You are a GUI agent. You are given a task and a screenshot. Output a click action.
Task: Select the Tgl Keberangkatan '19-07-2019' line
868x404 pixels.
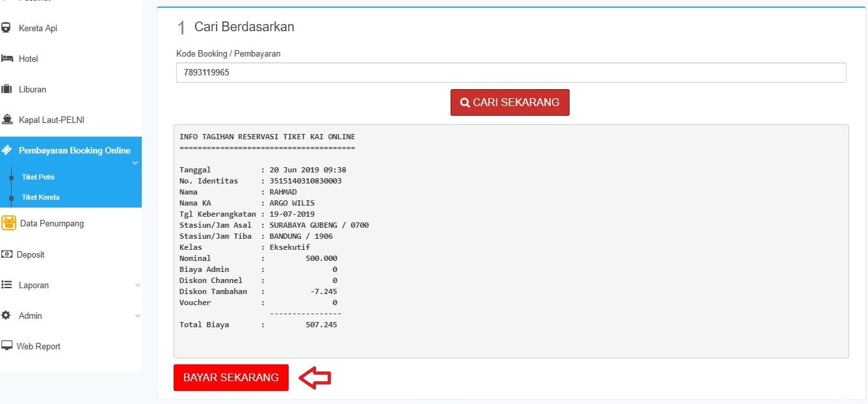(247, 214)
